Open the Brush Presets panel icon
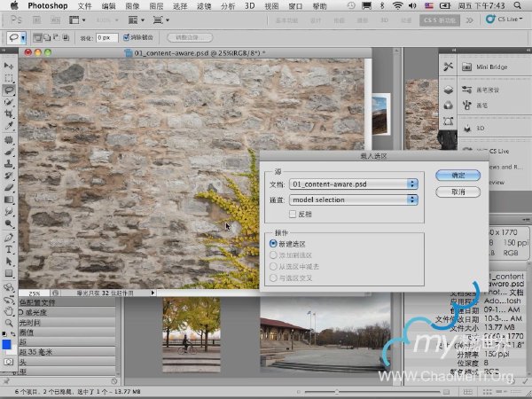The height and width of the screenshot is (399, 532). pyautogui.click(x=467, y=90)
